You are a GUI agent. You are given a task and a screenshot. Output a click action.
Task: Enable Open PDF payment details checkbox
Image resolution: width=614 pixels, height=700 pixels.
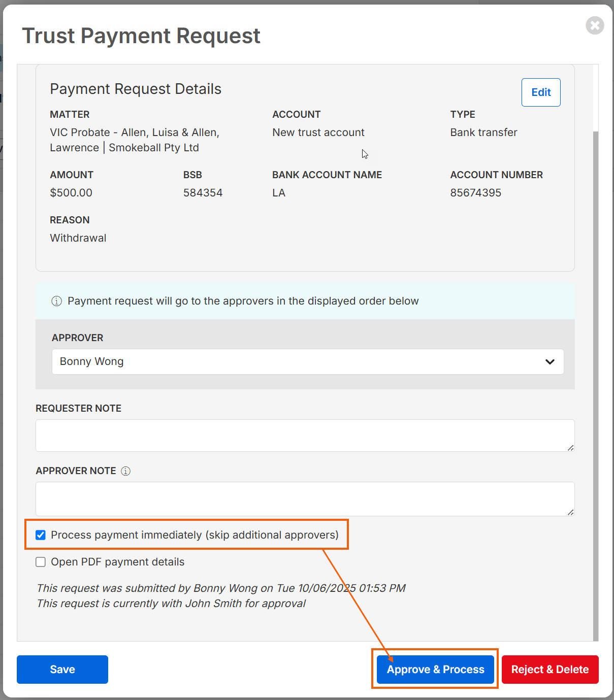41,562
